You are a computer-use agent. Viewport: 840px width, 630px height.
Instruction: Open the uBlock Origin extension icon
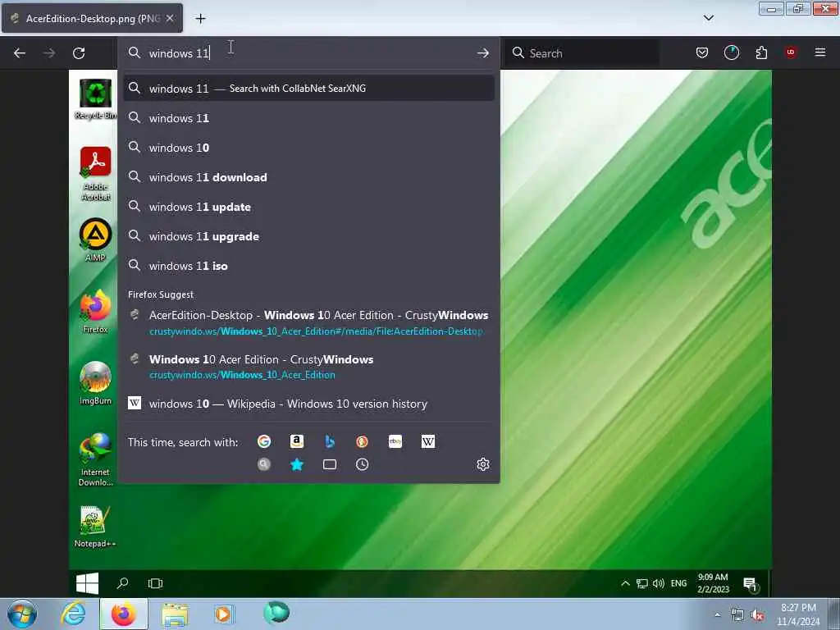pyautogui.click(x=791, y=52)
